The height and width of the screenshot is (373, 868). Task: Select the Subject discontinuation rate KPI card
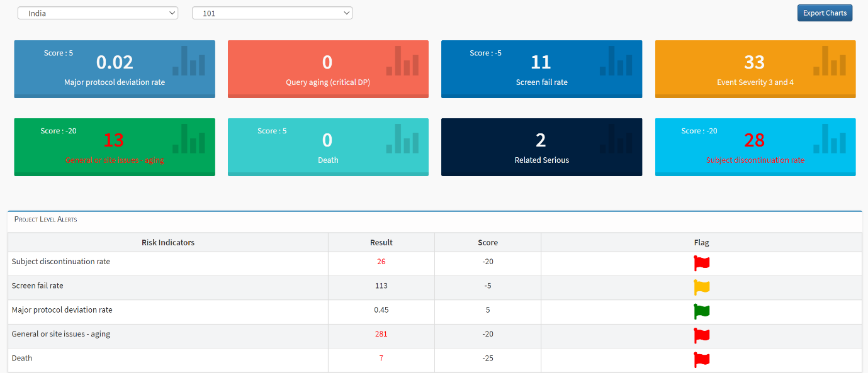pyautogui.click(x=755, y=147)
